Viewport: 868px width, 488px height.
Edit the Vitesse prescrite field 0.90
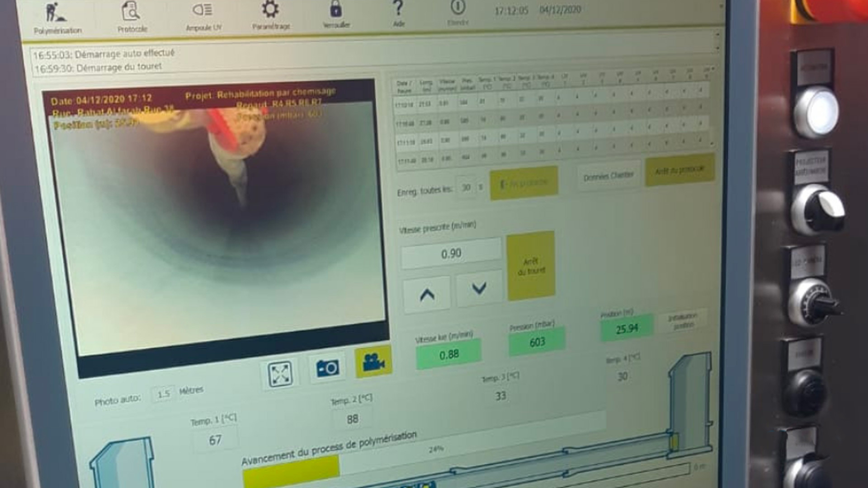[451, 253]
